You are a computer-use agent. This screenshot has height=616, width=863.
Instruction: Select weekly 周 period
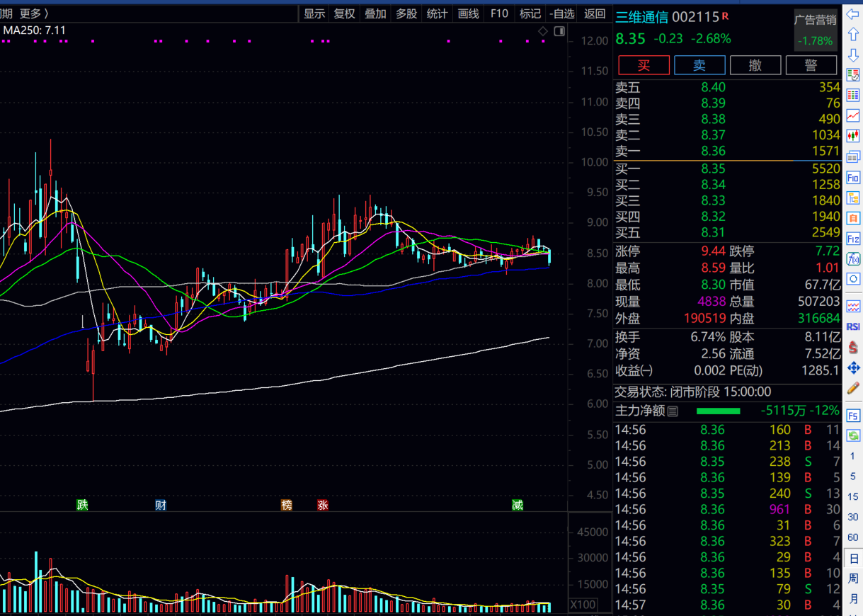[x=853, y=579]
